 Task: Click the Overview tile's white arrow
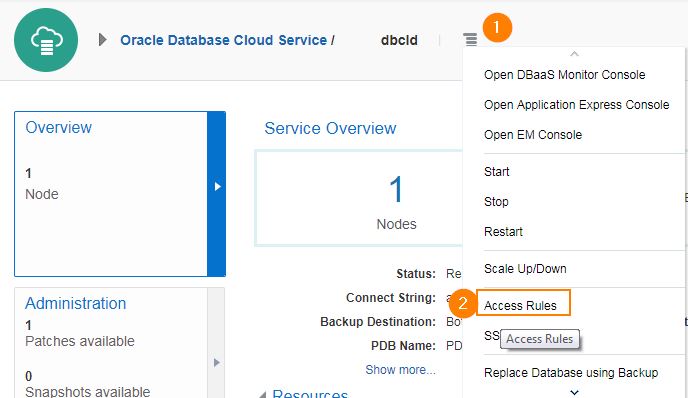tap(217, 187)
